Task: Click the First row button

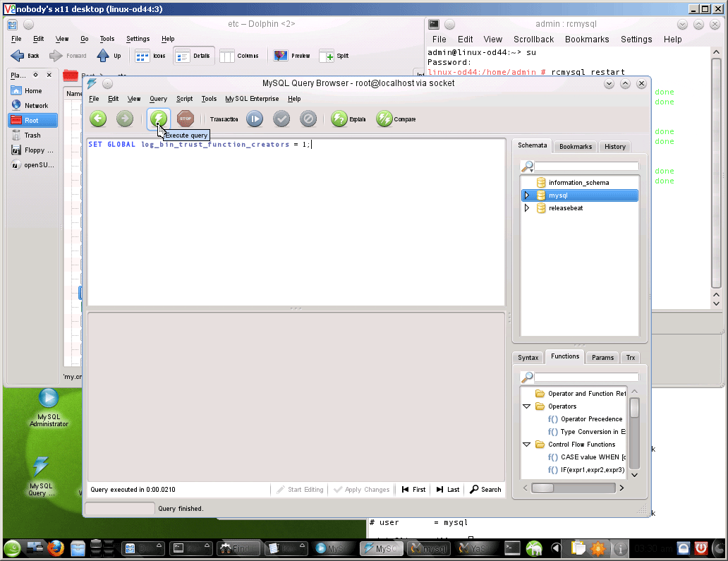Action: 413,490
